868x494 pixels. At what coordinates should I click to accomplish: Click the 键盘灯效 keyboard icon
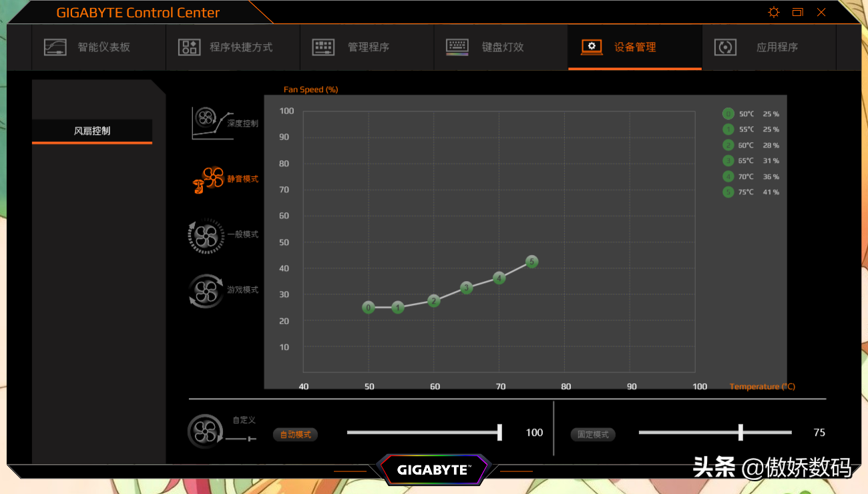458,47
